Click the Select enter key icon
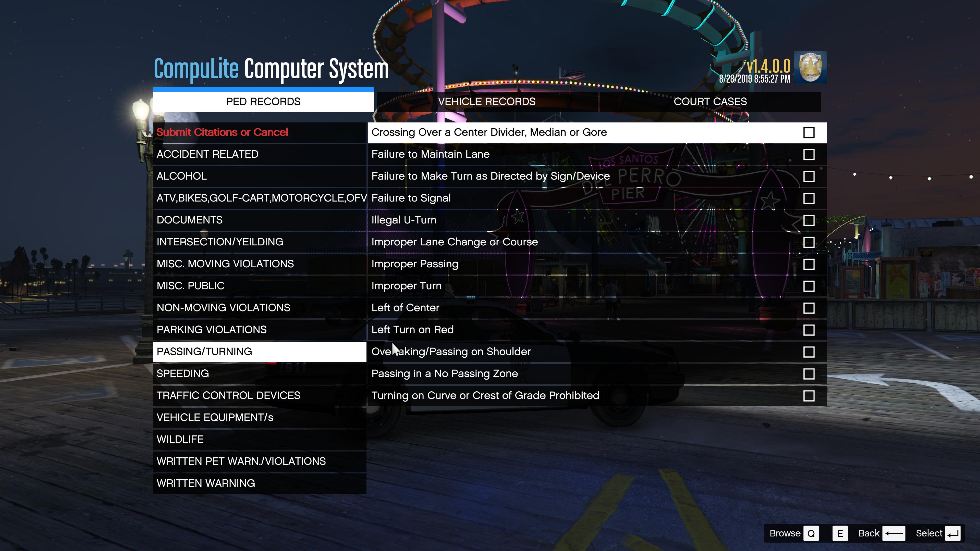 tap(953, 533)
